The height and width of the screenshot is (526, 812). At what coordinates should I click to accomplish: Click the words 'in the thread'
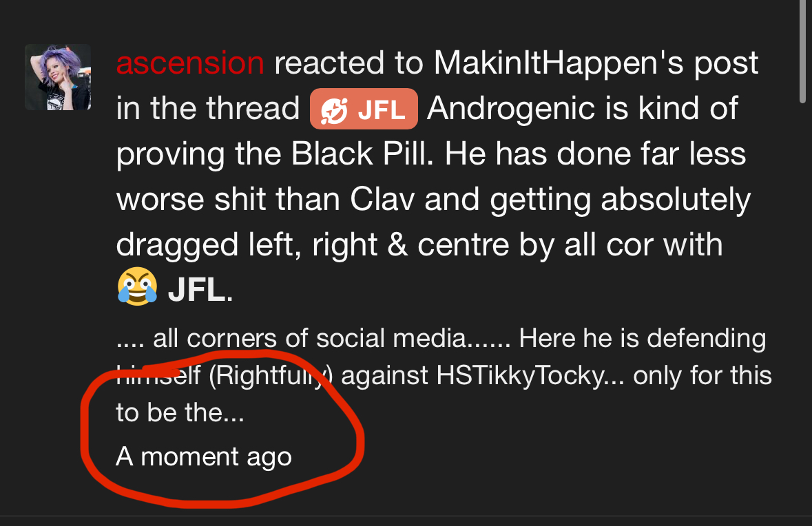pos(208,108)
